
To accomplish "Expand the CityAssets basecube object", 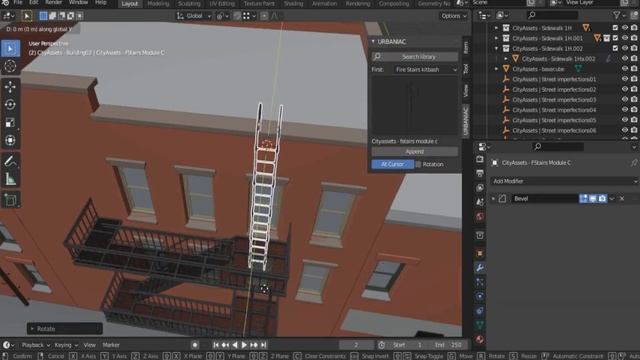I will coord(496,69).
